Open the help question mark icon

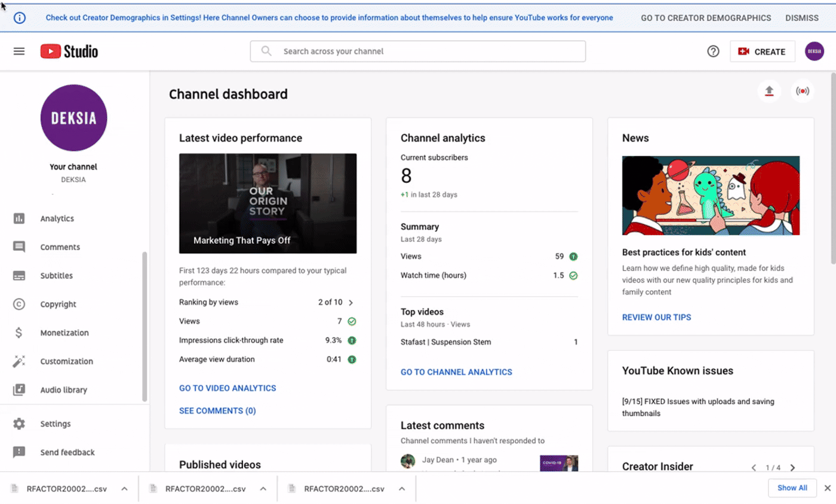713,51
